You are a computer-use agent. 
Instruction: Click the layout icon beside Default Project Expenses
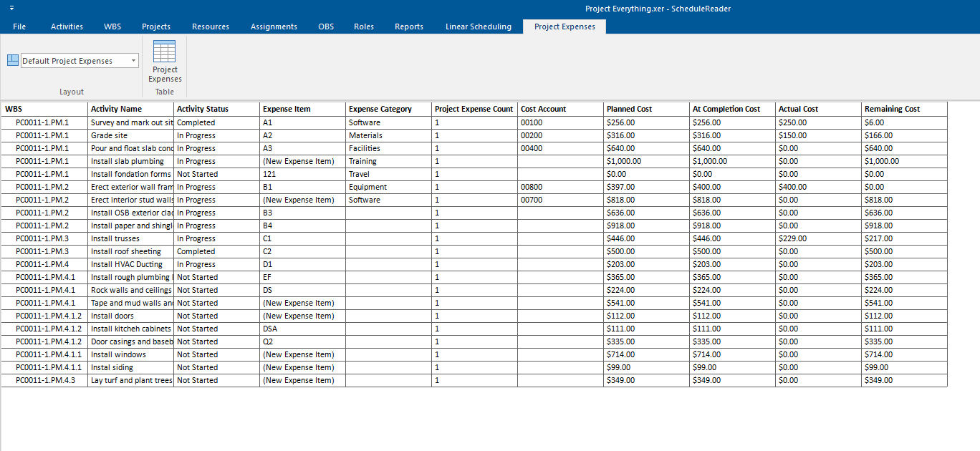[13, 61]
